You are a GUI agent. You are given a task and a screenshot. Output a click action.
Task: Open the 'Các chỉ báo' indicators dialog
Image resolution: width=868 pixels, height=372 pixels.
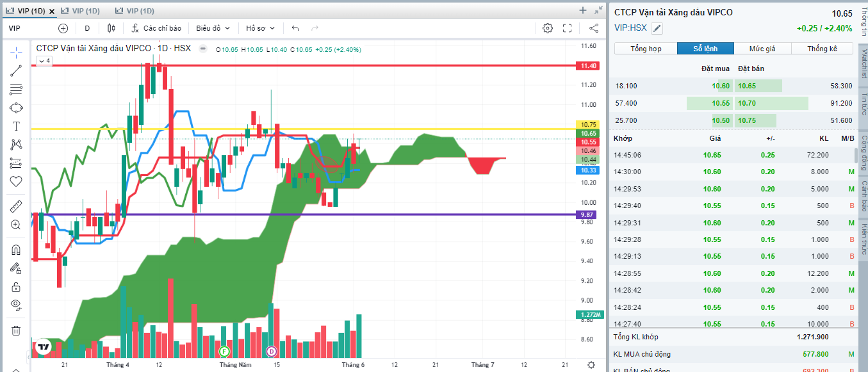tap(157, 28)
